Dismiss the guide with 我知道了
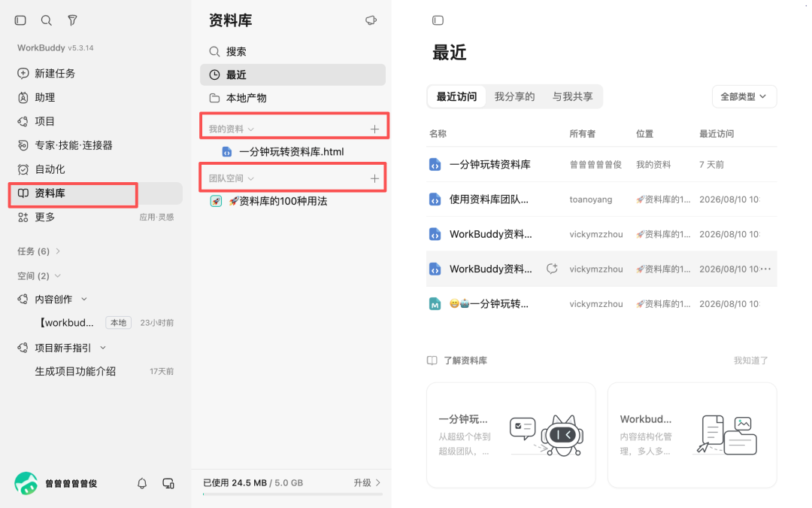The width and height of the screenshot is (812, 508). point(750,360)
